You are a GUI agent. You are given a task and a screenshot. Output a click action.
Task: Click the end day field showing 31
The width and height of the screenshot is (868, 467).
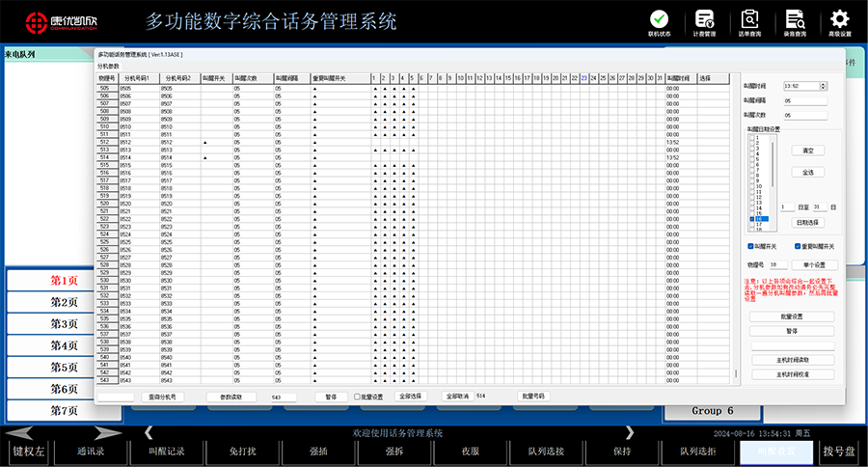[820, 206]
